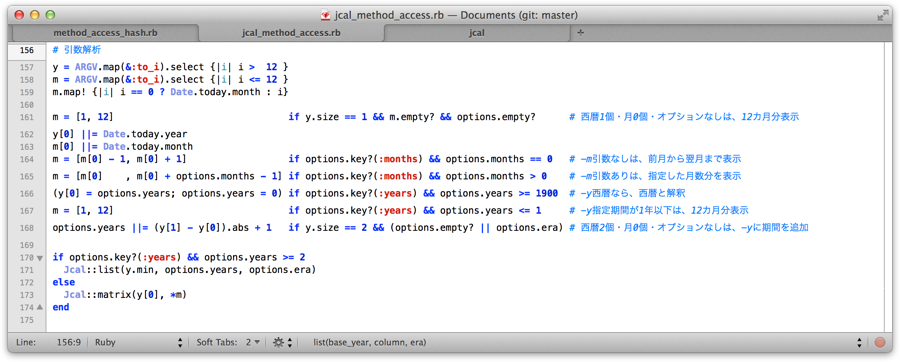900x362 pixels.
Task: Click the comment about '-m引数なしは、前月から翌月まで表示'
Action: (x=655, y=158)
